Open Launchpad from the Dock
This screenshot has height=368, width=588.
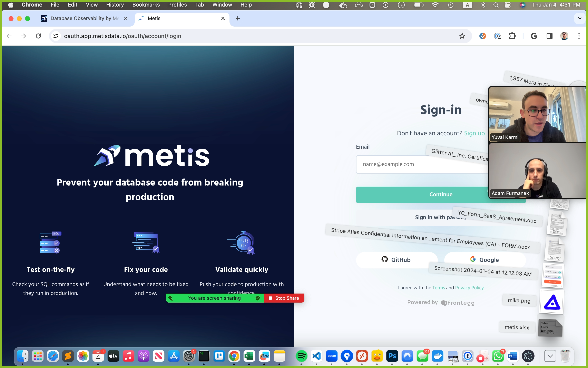38,356
